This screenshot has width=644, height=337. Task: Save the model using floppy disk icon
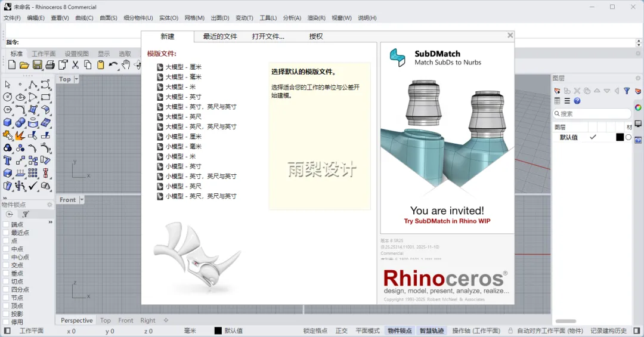(x=38, y=64)
